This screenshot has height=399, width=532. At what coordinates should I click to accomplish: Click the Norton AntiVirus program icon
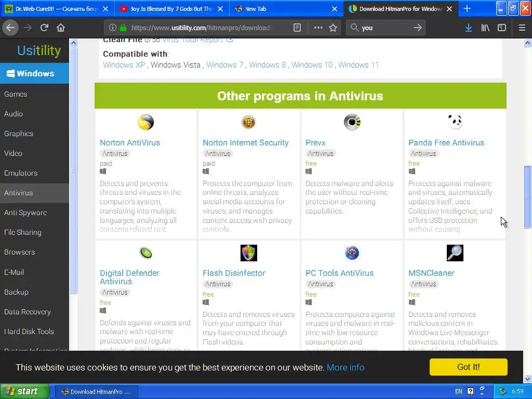(146, 122)
